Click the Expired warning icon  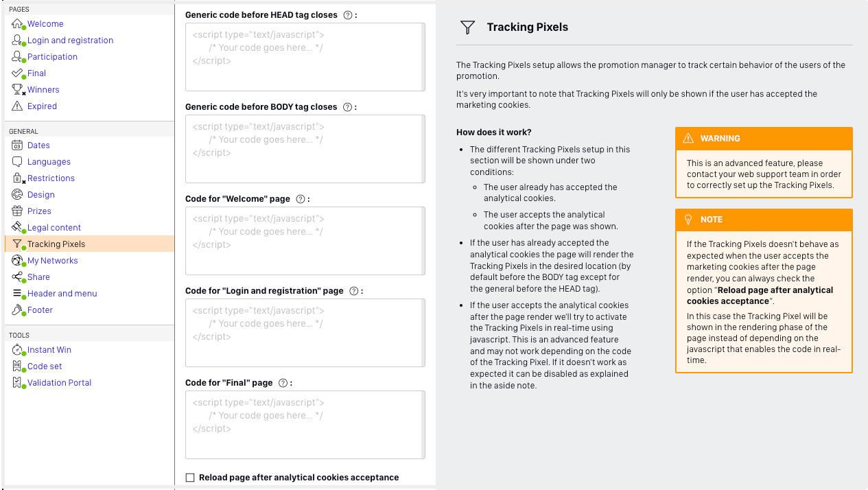tap(16, 106)
